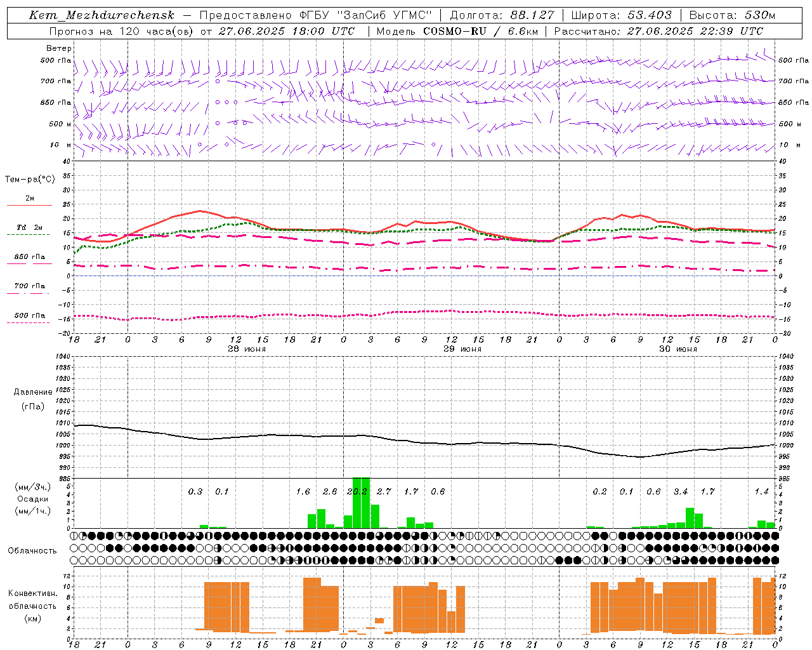This screenshot has width=812, height=650.
Task: Click the Рассчитано: 27.06.2025 22:39 UTC text
Action: coord(658,31)
